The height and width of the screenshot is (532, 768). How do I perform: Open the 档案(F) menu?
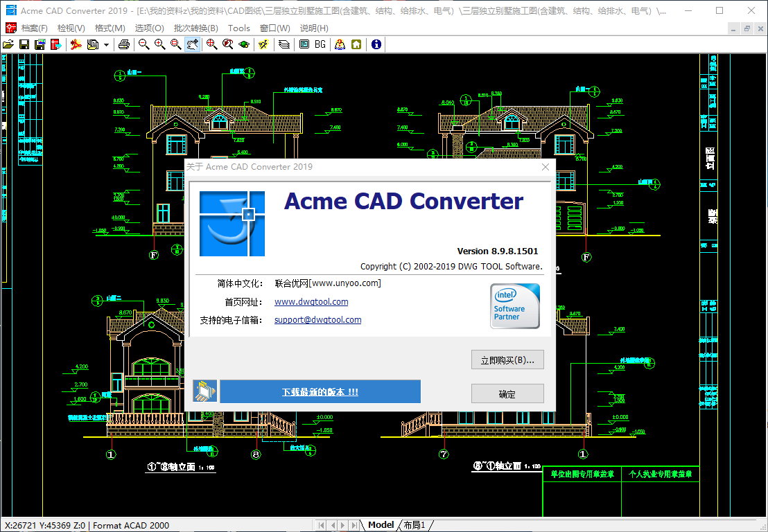[x=34, y=28]
